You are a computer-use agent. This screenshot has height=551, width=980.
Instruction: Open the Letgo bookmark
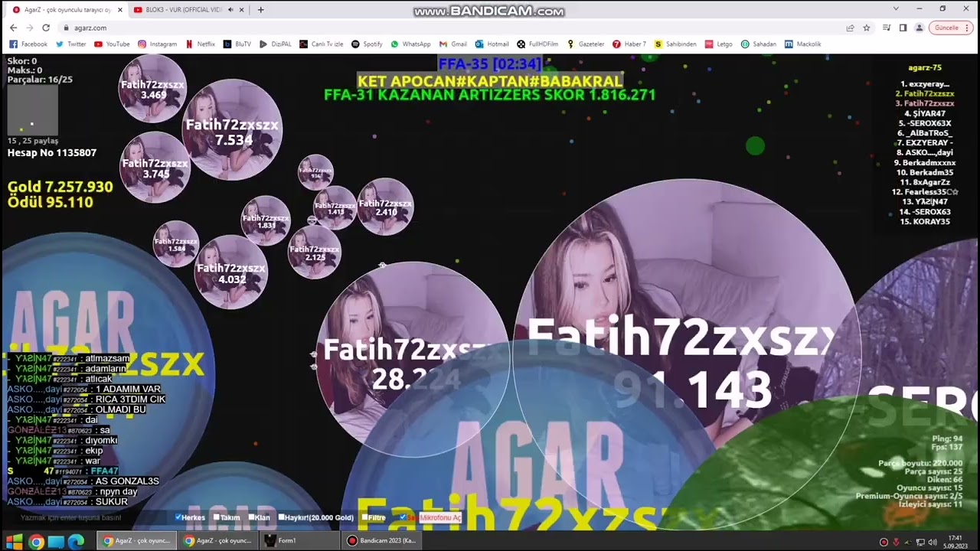718,44
